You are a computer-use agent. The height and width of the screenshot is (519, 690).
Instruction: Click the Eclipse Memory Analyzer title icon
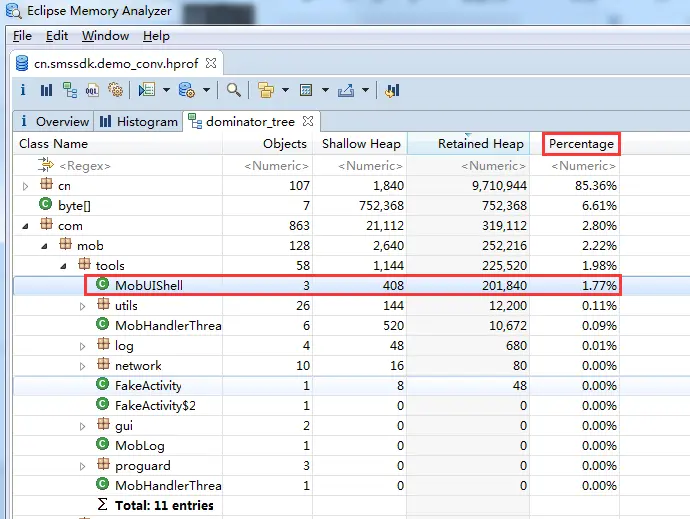(x=13, y=11)
